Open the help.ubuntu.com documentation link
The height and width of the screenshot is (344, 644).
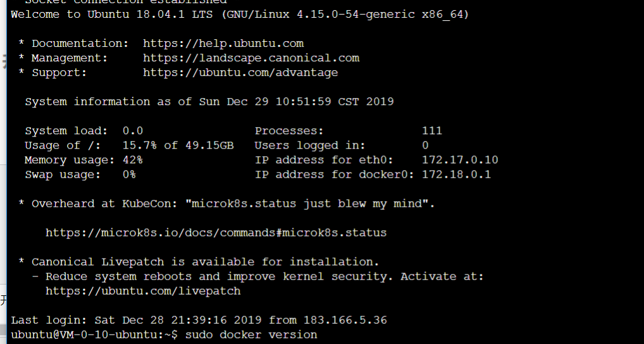[223, 44]
